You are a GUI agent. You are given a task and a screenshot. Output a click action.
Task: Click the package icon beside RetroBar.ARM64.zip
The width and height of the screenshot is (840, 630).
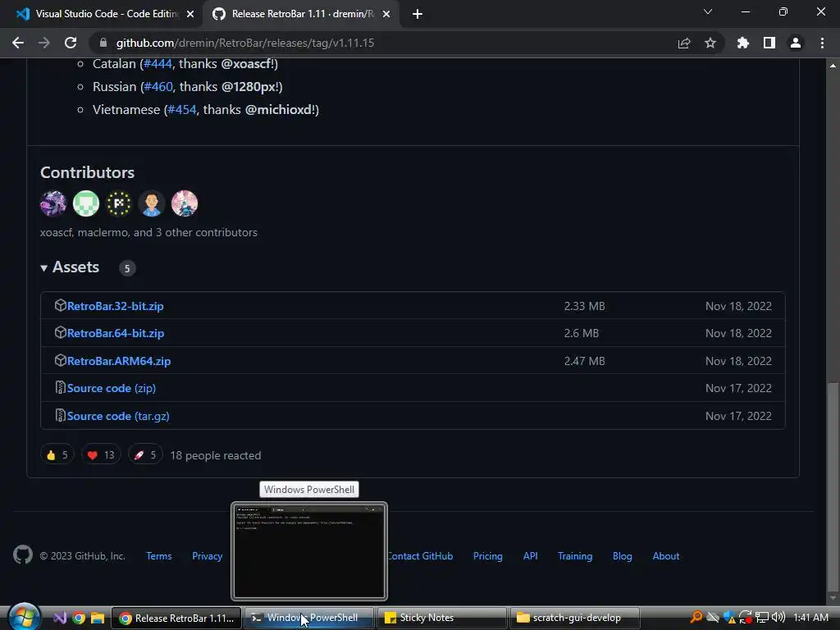[60, 360]
